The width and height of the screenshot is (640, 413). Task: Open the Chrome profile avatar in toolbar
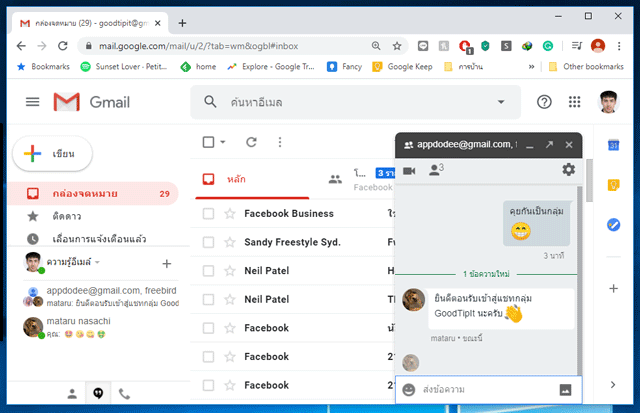[598, 46]
